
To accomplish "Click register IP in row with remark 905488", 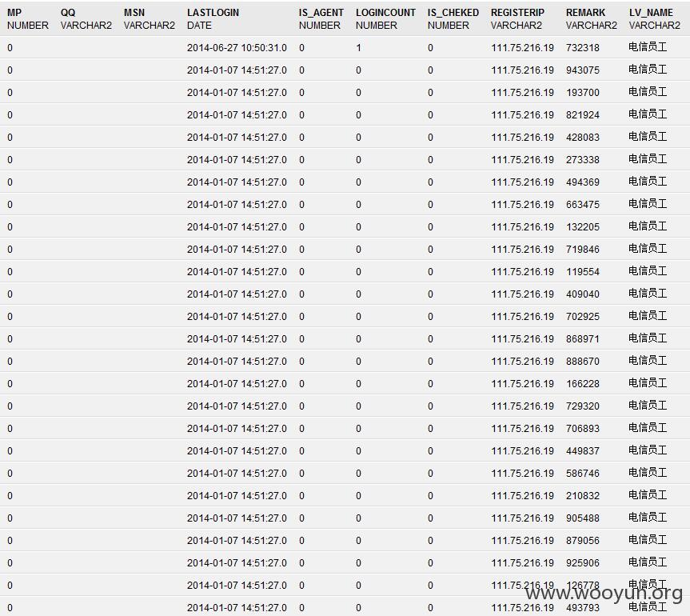I will (x=522, y=518).
